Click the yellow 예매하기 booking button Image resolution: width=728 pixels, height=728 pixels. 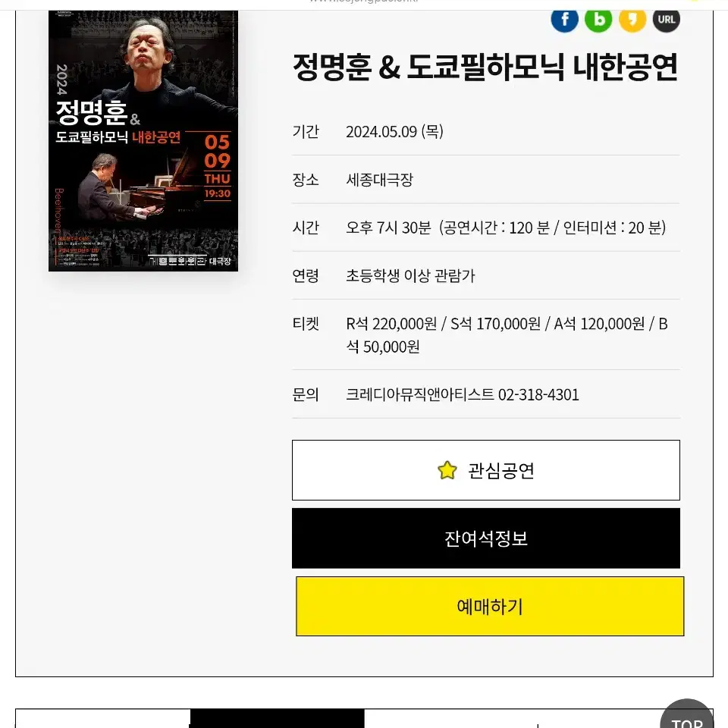(490, 607)
